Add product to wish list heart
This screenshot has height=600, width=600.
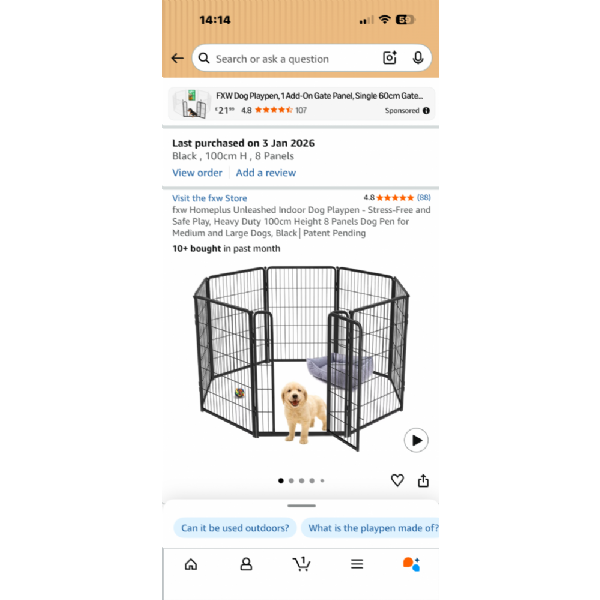tap(397, 480)
